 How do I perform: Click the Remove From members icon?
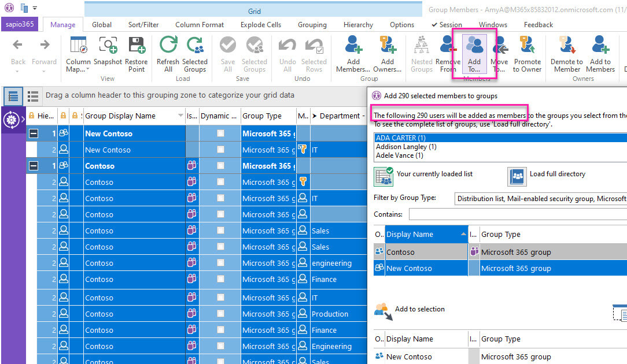pyautogui.click(x=448, y=44)
